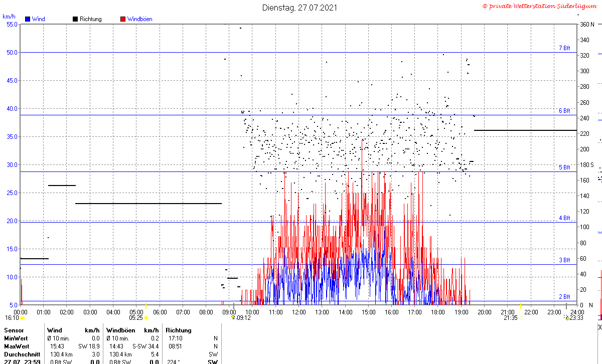
Task: Click the Windböen legend label
Action: (x=139, y=19)
